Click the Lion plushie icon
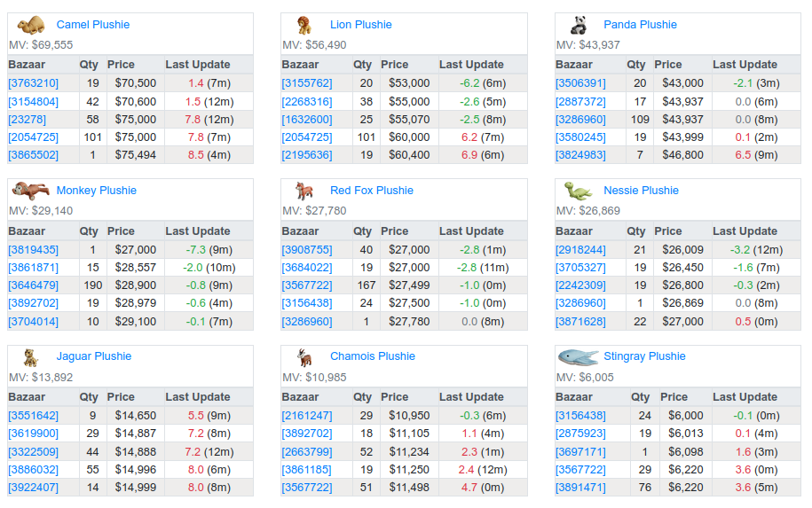 pos(304,25)
